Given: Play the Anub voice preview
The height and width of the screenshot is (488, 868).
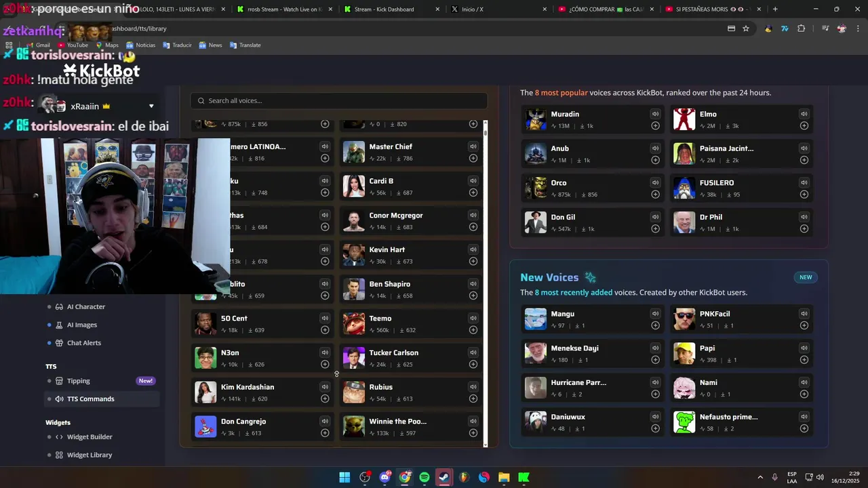Looking at the screenshot, I should (655, 148).
